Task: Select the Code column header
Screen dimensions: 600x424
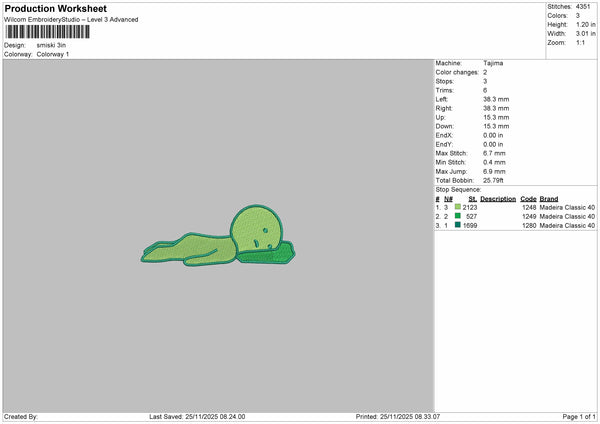Action: point(528,198)
